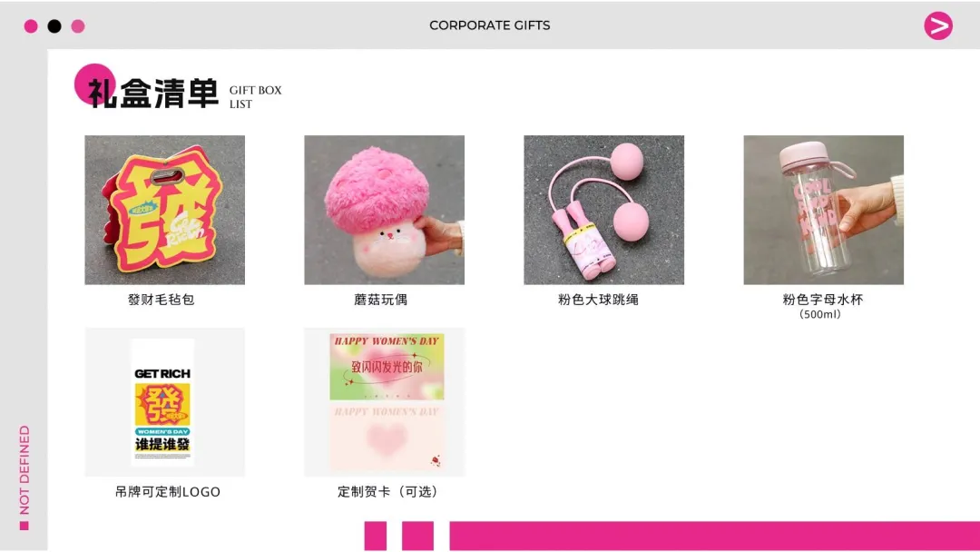Click the third light-pink header dot
The image size is (980, 552).
tap(77, 26)
